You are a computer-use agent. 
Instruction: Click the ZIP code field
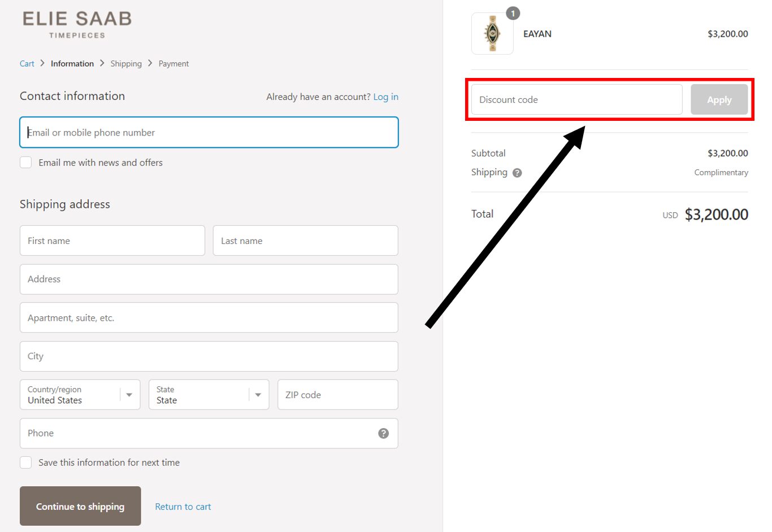pos(338,395)
